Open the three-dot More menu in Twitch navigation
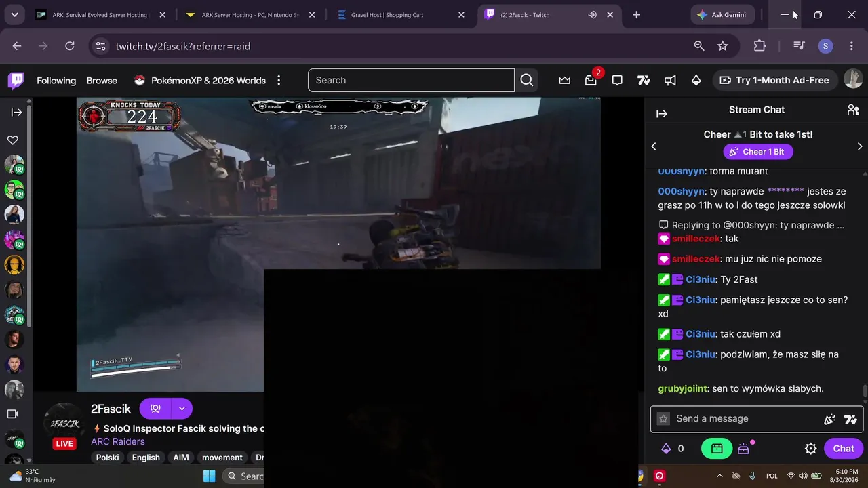Image resolution: width=868 pixels, height=488 pixels. (279, 81)
